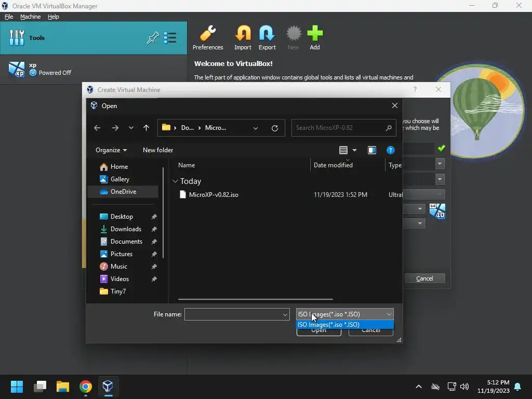Open volume control in tray
This screenshot has width=532, height=399.
click(464, 387)
